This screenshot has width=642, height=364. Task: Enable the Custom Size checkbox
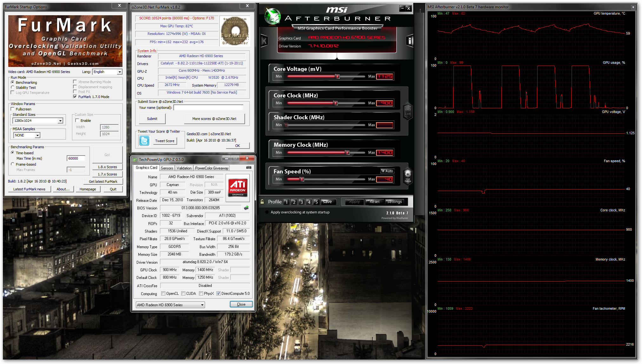pyautogui.click(x=77, y=120)
